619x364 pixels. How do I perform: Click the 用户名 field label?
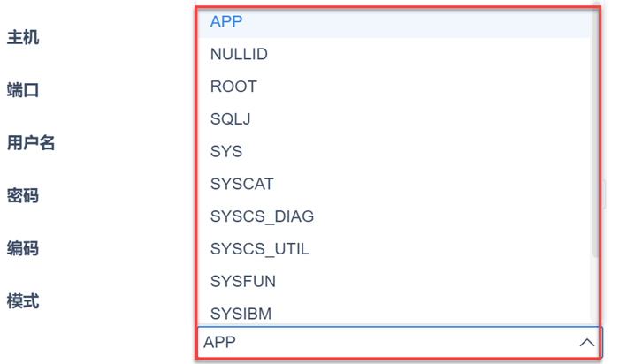click(x=31, y=142)
